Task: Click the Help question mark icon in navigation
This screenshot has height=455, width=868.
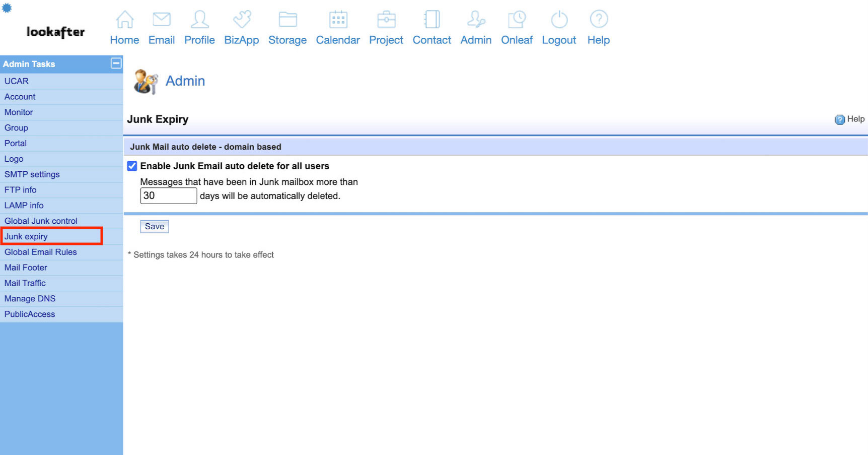Action: tap(599, 20)
